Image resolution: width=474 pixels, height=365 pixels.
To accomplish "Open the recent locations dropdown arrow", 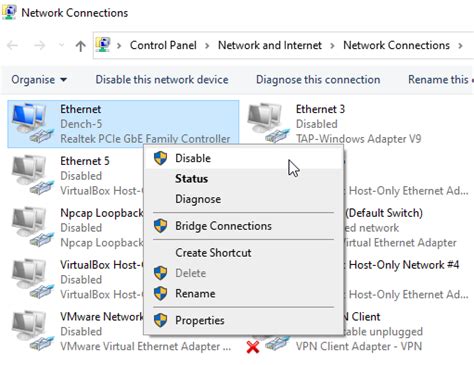I will pos(61,45).
